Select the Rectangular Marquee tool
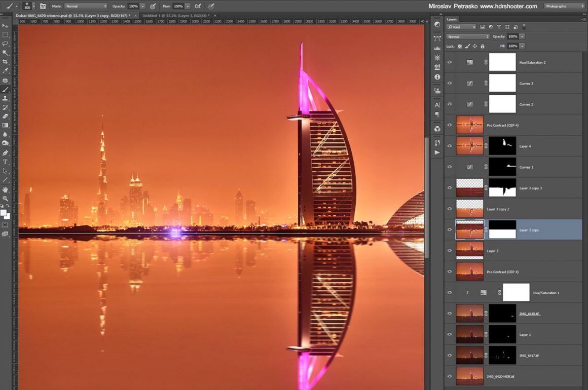Screen dimensions: 588x390 click(x=5, y=35)
